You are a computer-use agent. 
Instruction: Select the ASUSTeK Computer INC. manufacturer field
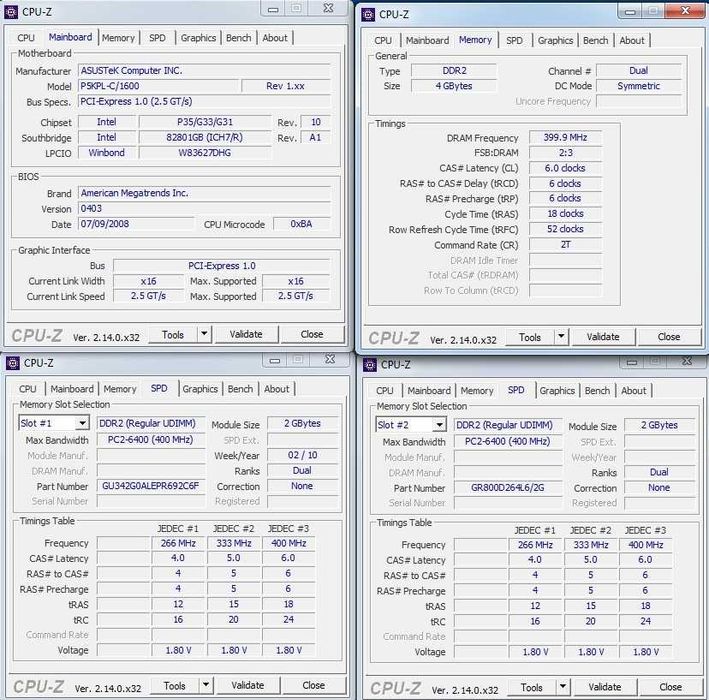coord(204,71)
